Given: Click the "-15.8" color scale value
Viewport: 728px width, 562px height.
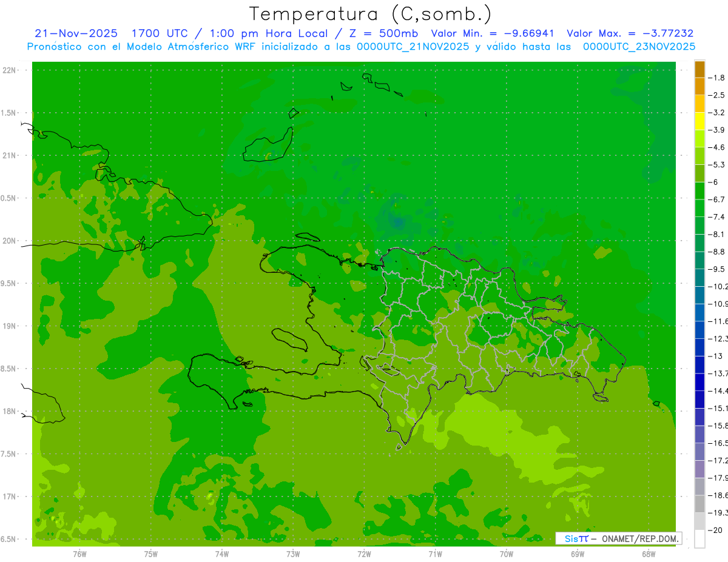Looking at the screenshot, I should [x=718, y=426].
